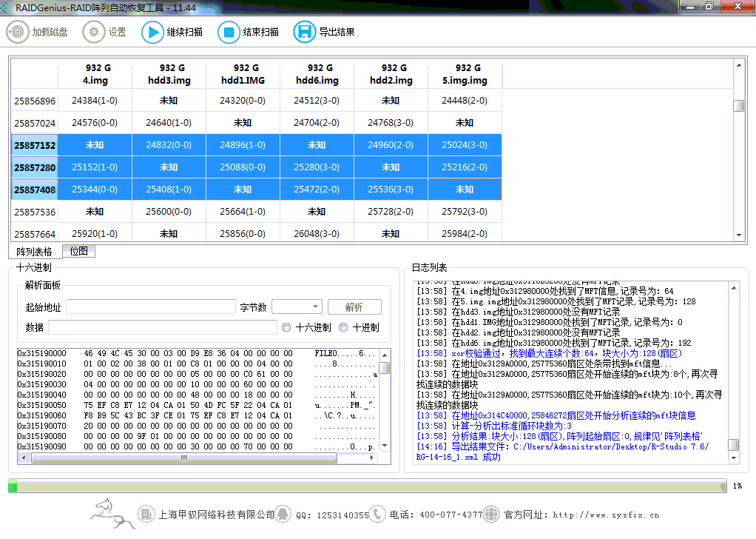Open the 字节数 dropdown
Viewport: 756px width, 539px height.
297,307
